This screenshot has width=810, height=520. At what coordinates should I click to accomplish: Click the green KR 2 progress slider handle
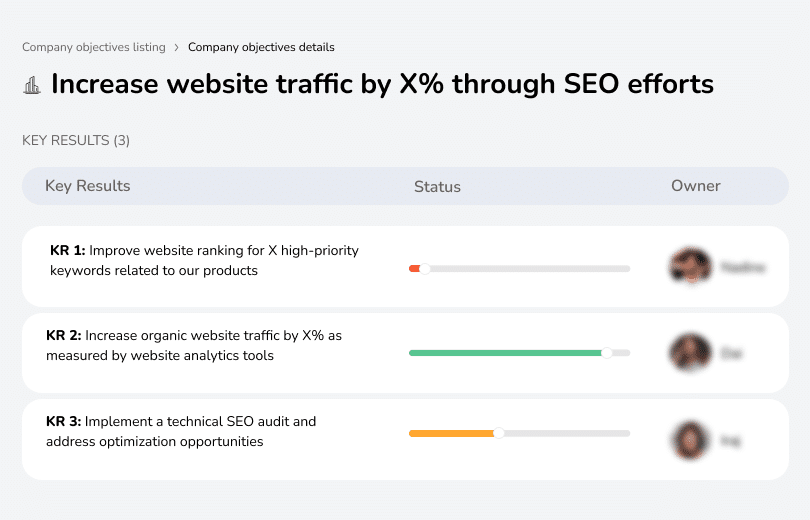[x=606, y=353]
